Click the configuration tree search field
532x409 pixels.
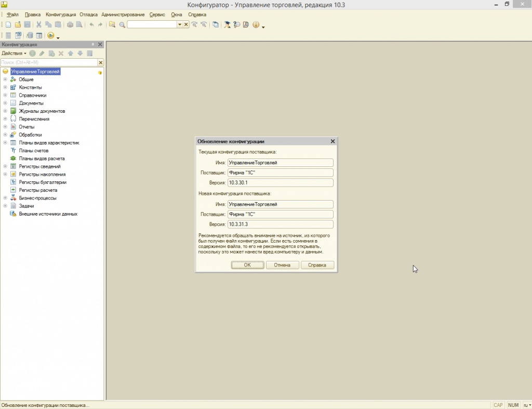[48, 62]
